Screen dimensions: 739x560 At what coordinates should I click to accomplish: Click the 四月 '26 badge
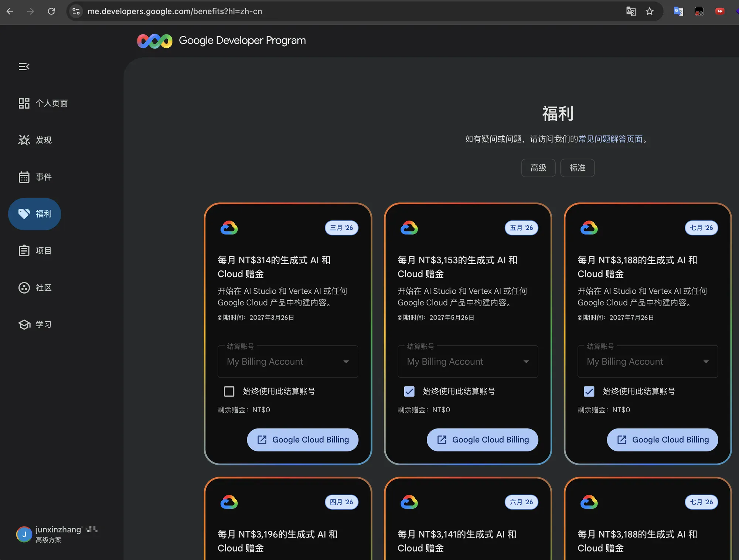[341, 502]
